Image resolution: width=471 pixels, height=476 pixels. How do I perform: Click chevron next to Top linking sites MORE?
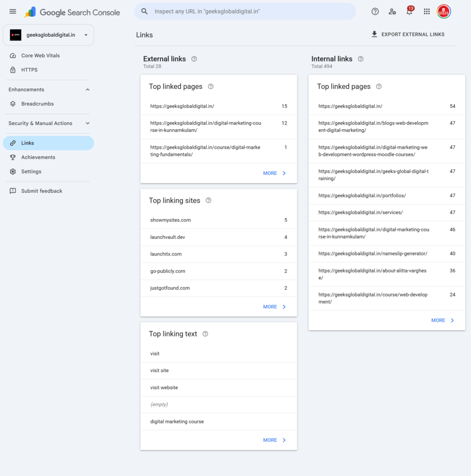pyautogui.click(x=284, y=307)
